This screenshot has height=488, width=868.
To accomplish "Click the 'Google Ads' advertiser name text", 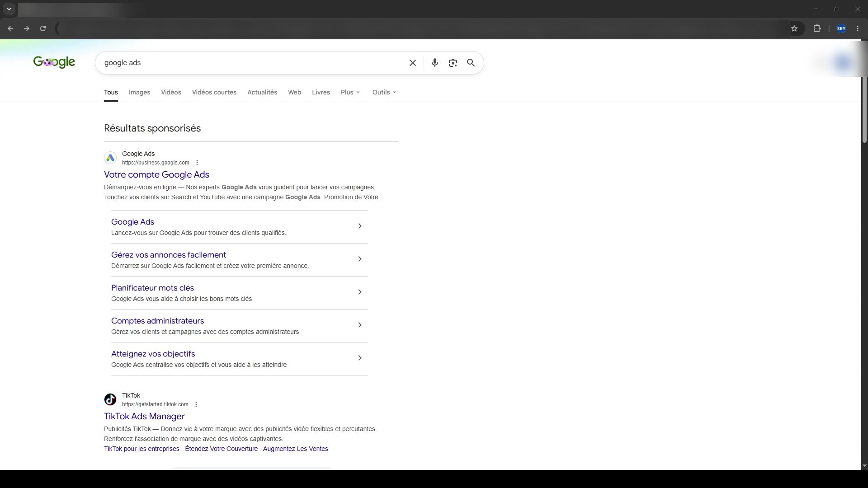I will click(x=138, y=154).
